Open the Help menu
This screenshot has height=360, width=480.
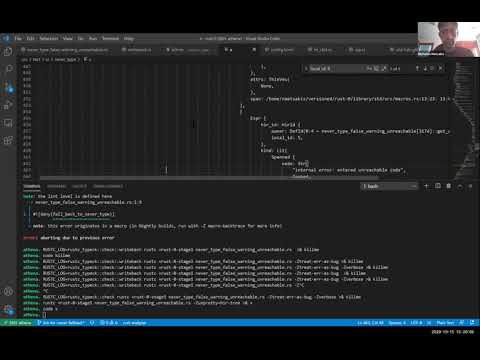tap(129, 38)
